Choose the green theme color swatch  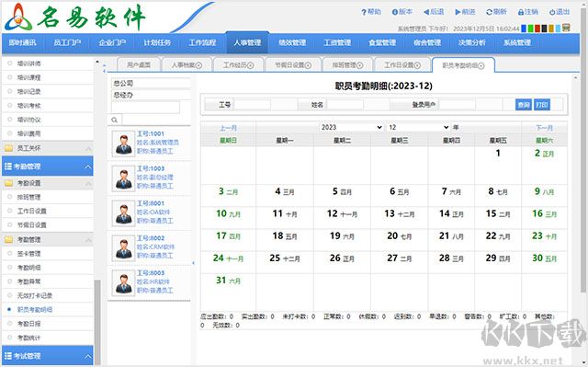tap(530, 29)
